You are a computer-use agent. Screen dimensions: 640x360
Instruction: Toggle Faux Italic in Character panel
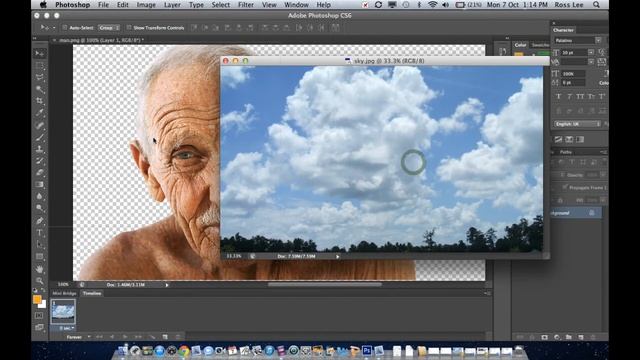pos(569,97)
